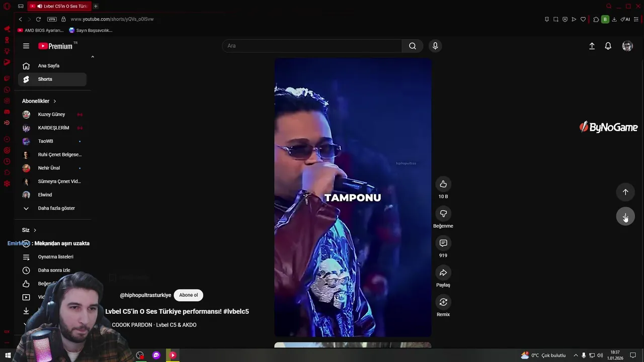Open Elwind channel
The image size is (644, 362).
point(52,195)
